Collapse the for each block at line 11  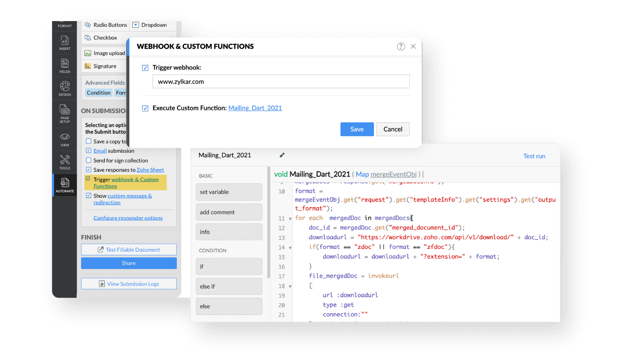290,219
